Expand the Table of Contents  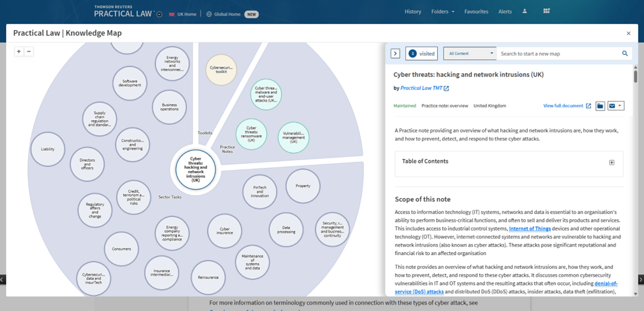pyautogui.click(x=612, y=162)
